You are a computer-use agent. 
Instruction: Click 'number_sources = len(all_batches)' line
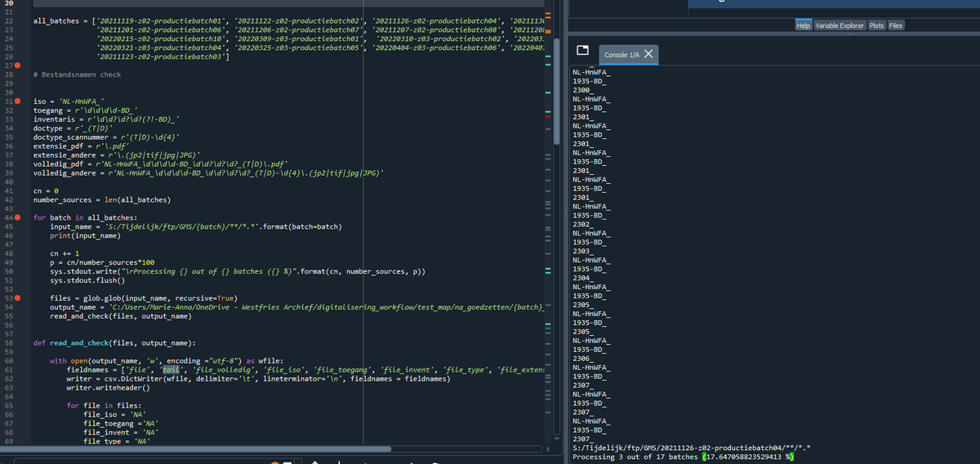102,199
